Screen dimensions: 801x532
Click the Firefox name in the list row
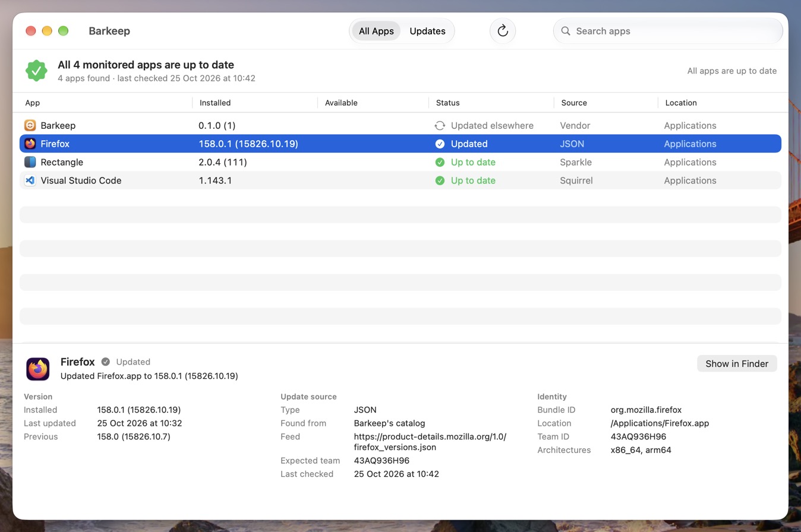pyautogui.click(x=55, y=144)
